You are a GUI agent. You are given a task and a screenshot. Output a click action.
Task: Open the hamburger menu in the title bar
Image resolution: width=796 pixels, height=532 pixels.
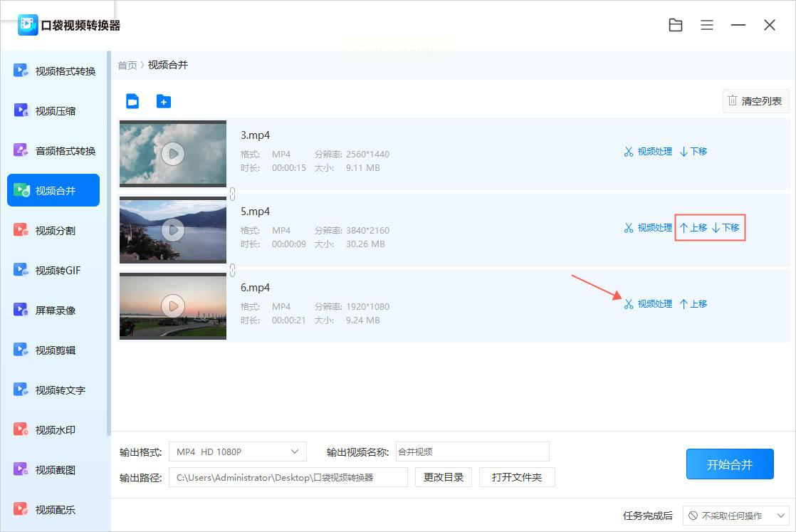(x=707, y=25)
